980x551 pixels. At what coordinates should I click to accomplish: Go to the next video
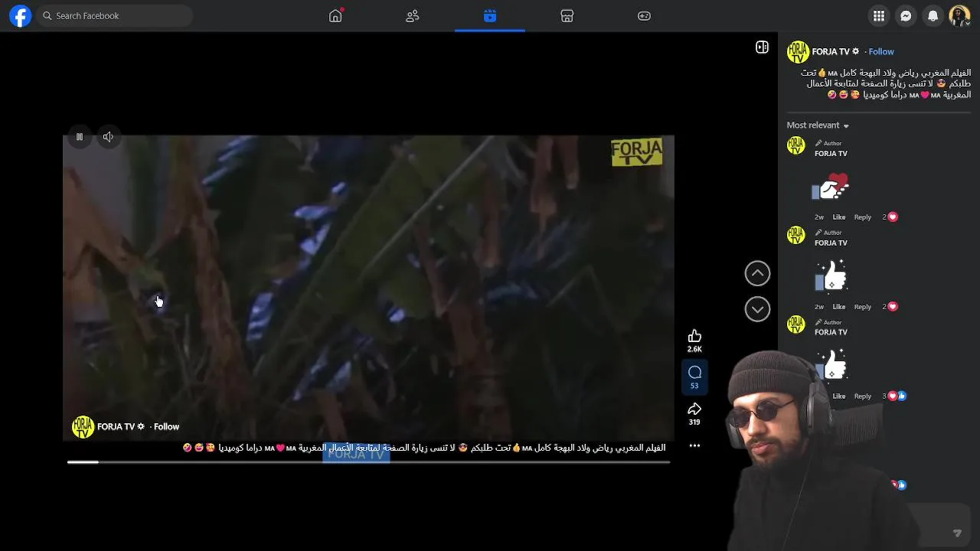(x=757, y=309)
